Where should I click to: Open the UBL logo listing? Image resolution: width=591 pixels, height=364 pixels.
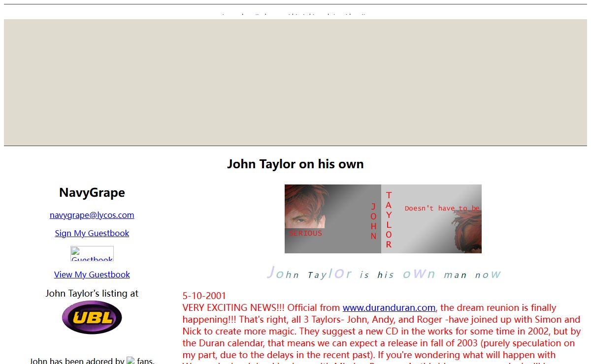(92, 317)
